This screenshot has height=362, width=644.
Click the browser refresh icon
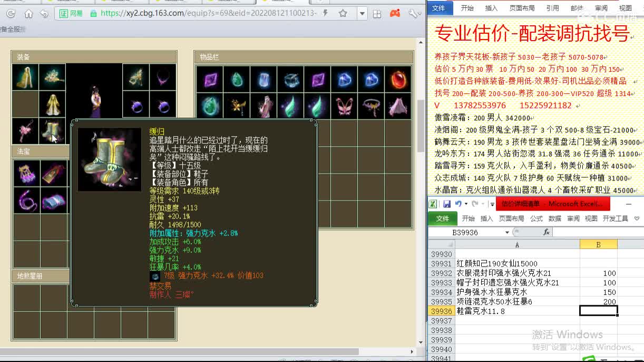[11, 14]
